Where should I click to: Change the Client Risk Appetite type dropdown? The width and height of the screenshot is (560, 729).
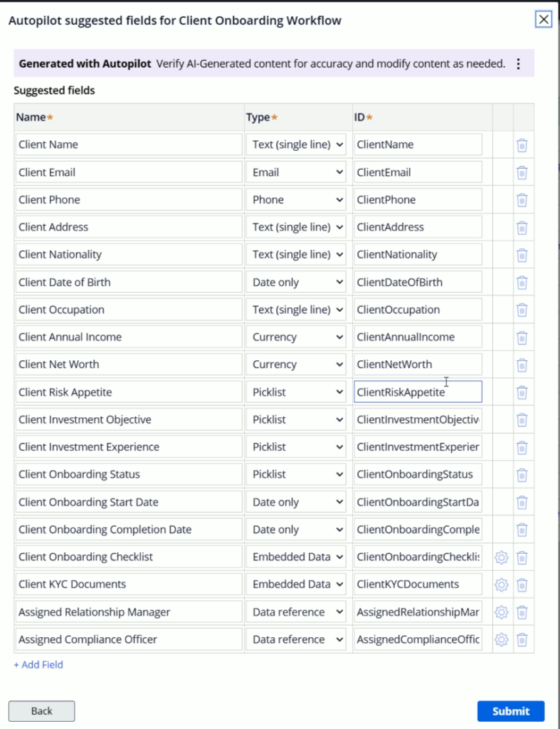click(x=296, y=392)
